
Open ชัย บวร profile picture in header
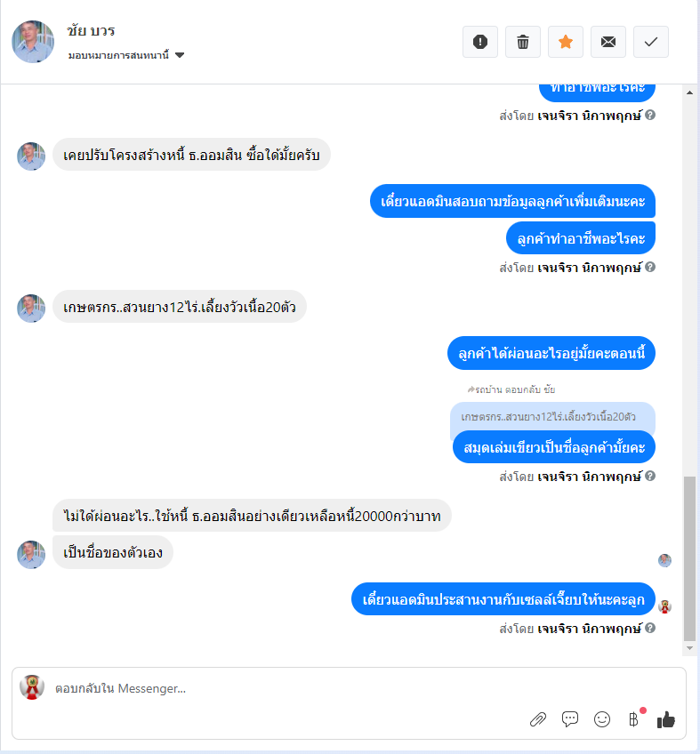pyautogui.click(x=33, y=42)
